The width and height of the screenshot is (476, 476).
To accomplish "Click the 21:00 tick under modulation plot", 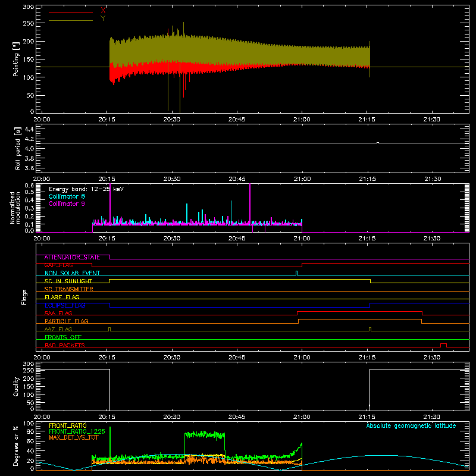I will point(302,239).
